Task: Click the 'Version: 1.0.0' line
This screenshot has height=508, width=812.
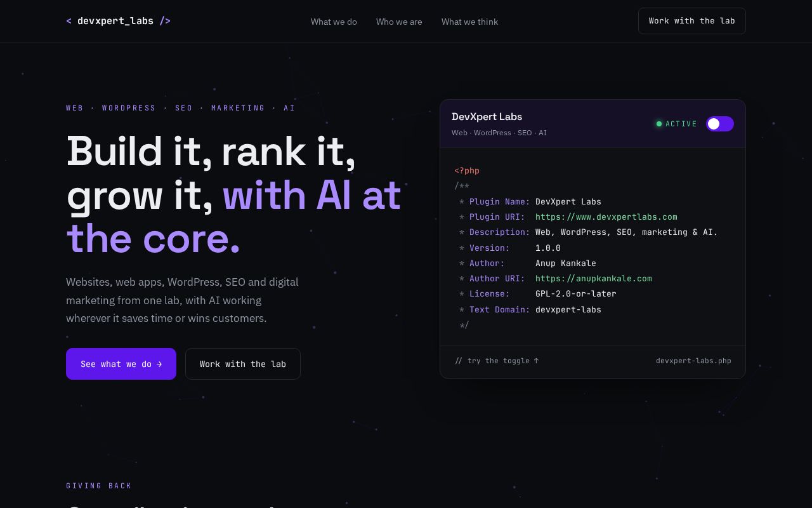Action: [x=510, y=248]
